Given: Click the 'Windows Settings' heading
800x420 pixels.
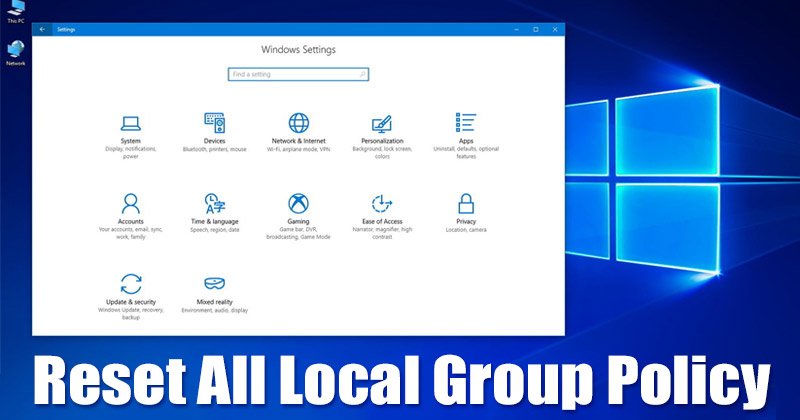Looking at the screenshot, I should [x=298, y=50].
